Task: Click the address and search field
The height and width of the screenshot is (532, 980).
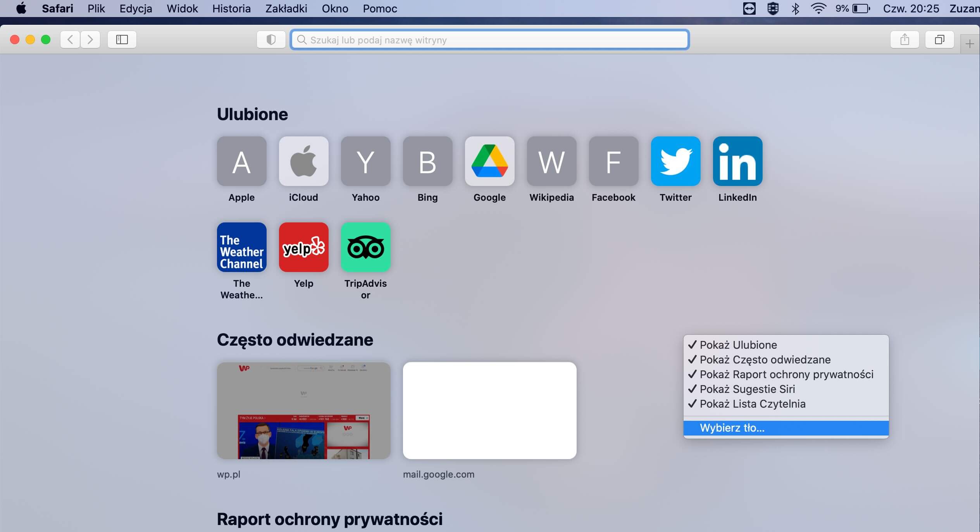Action: pyautogui.click(x=490, y=40)
